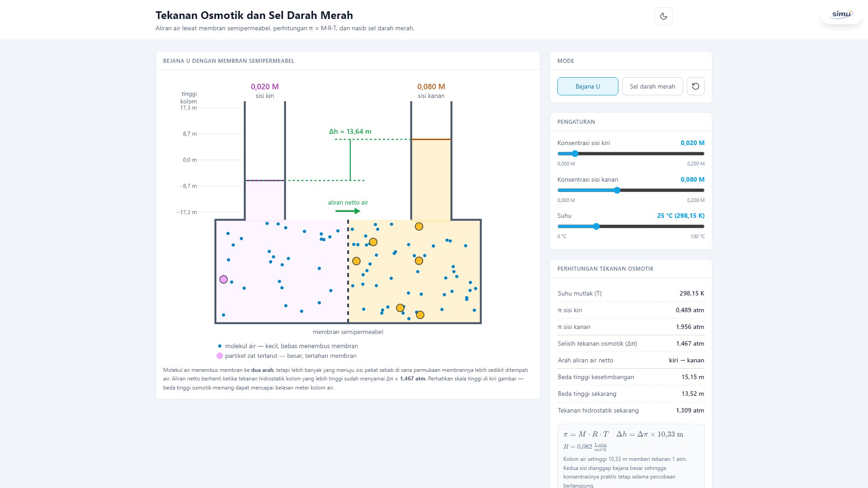Viewport: 868px width, 488px height.
Task: Adjust the Konsentrasi sisi kiri slider handle
Action: pyautogui.click(x=575, y=154)
